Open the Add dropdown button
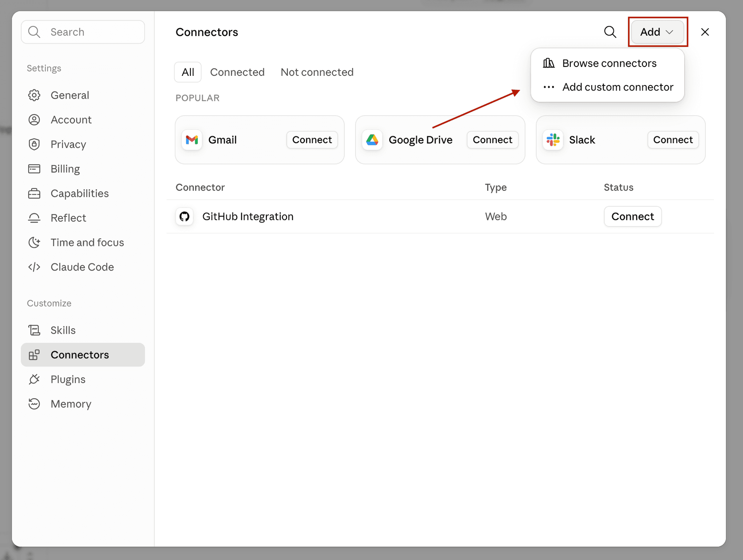The image size is (743, 560). (657, 32)
